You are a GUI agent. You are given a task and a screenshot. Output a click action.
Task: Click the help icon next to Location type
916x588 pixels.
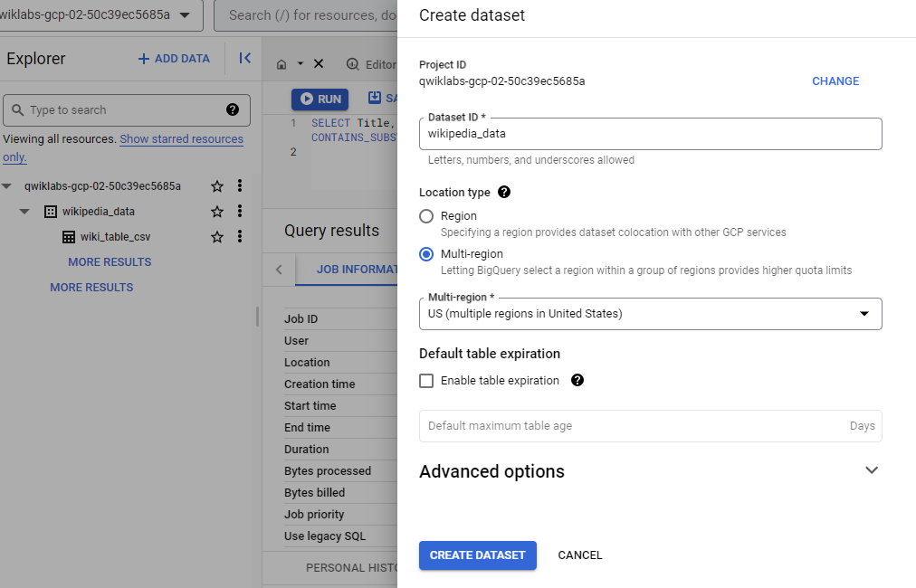coord(504,192)
